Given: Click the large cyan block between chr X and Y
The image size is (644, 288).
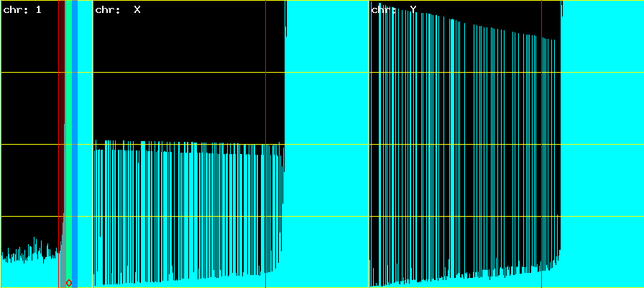Looking at the screenshot, I should 327,144.
